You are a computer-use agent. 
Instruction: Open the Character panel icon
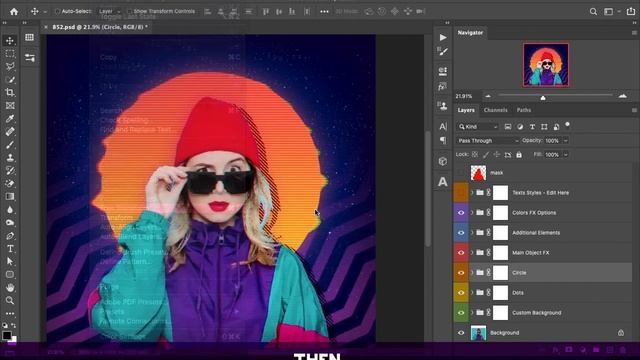tap(443, 127)
